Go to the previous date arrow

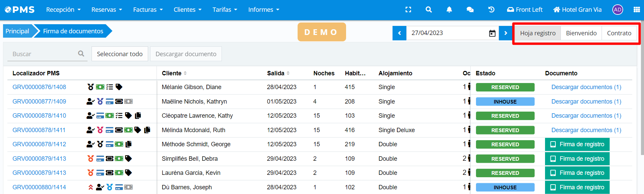[x=399, y=33]
